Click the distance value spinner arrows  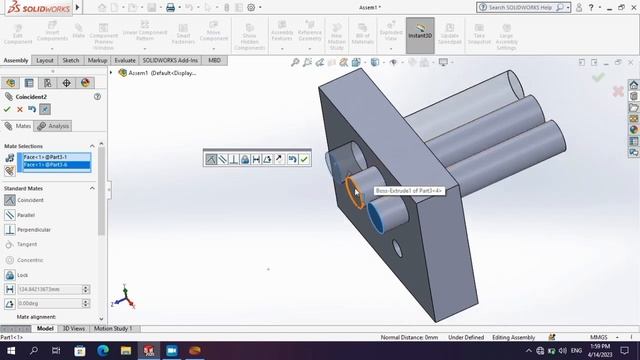[86, 289]
